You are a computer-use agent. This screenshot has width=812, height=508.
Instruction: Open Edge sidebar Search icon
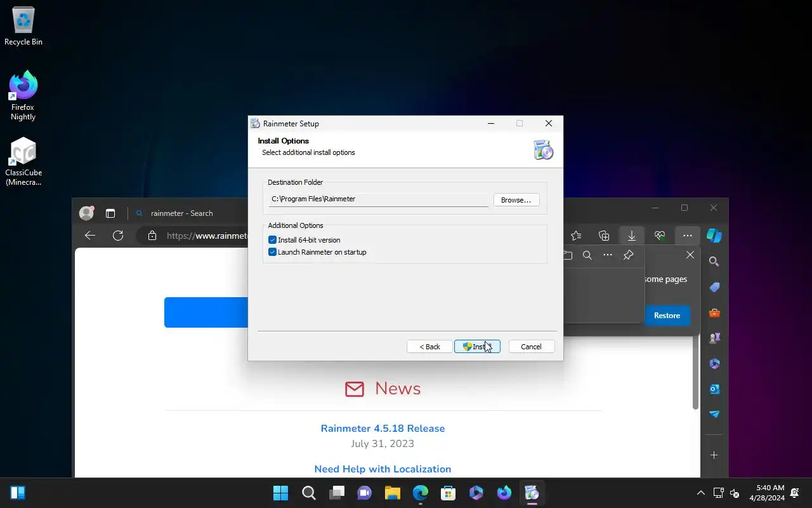[x=714, y=262]
